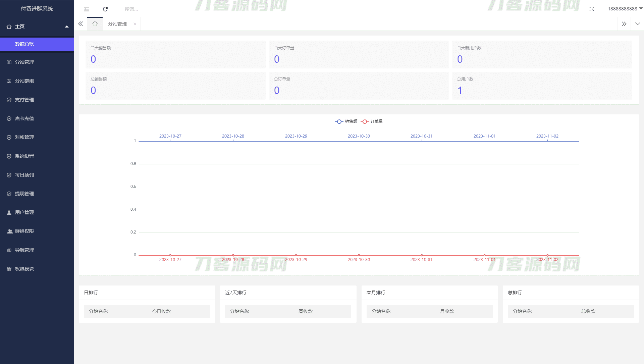Click the 2023-11-02 data point on the chart
Viewport: 644px width, 364px height.
547,255
